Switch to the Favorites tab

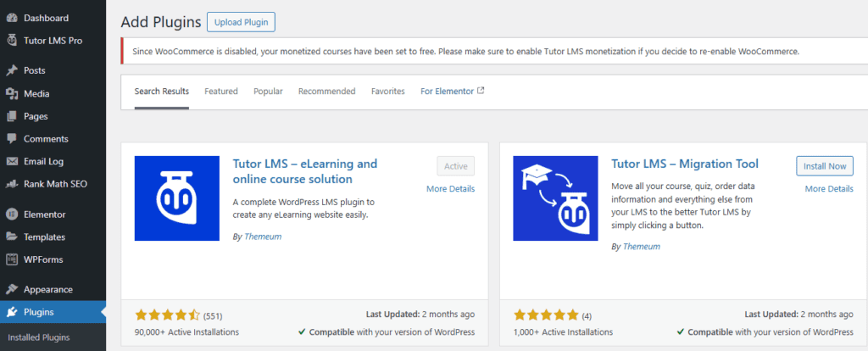388,92
